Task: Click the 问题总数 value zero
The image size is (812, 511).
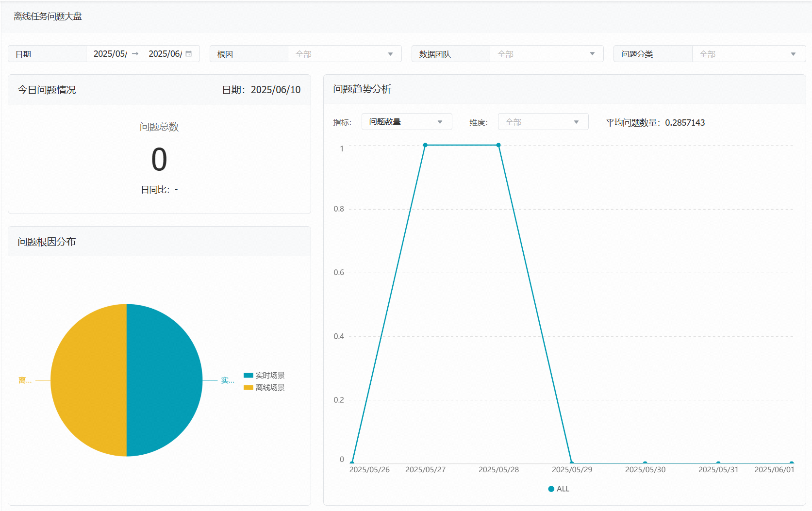Action: point(159,160)
